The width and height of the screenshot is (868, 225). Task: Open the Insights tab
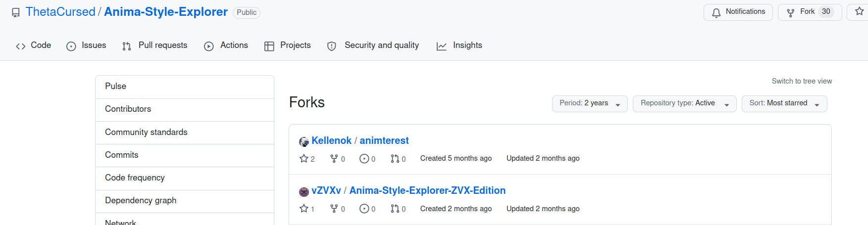(x=459, y=45)
